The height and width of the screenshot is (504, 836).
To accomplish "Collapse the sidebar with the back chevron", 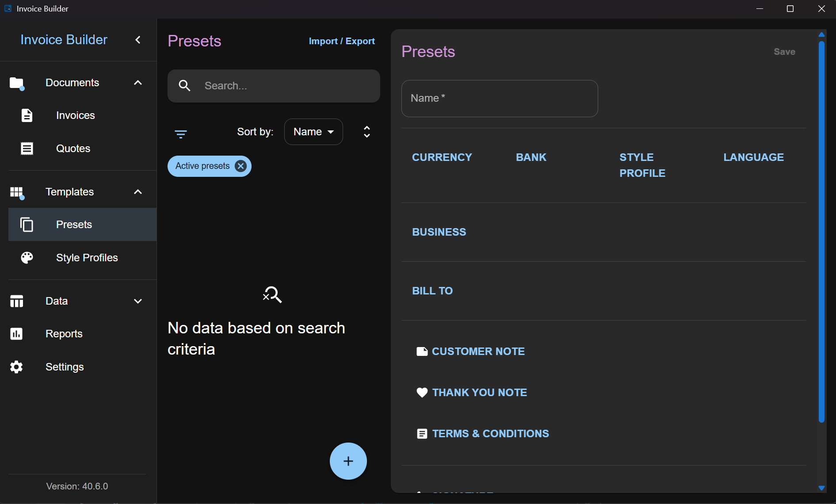I will tap(138, 40).
